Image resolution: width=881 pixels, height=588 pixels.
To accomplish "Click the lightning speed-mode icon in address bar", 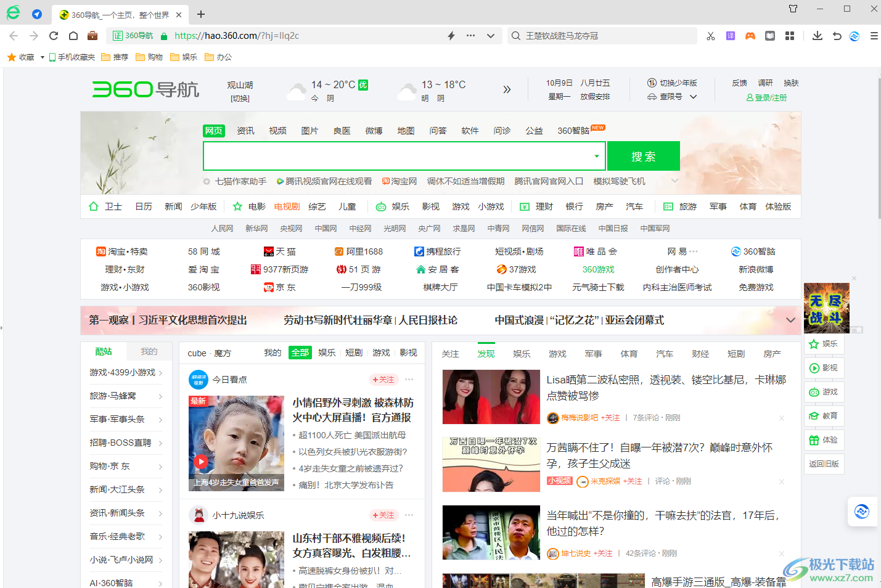I will (x=451, y=36).
